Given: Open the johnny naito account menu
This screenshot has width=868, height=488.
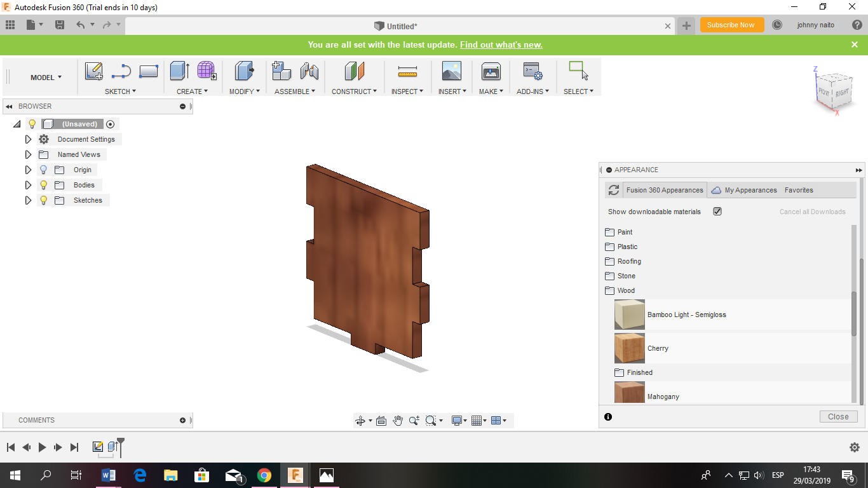Looking at the screenshot, I should pos(816,25).
